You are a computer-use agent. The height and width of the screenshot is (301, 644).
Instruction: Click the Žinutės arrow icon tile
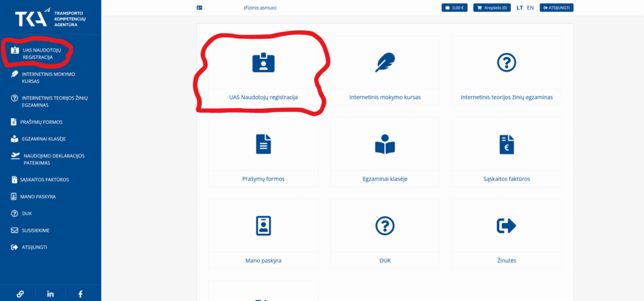[506, 226]
